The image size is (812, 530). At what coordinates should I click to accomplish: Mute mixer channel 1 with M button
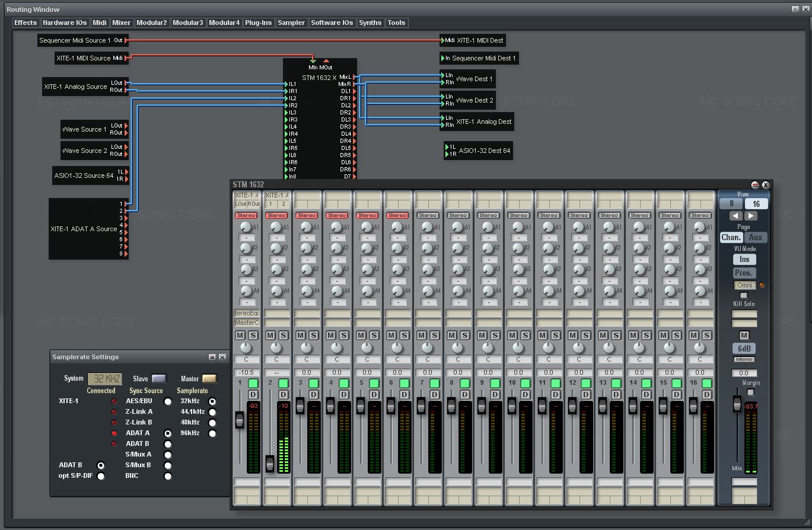click(x=240, y=336)
